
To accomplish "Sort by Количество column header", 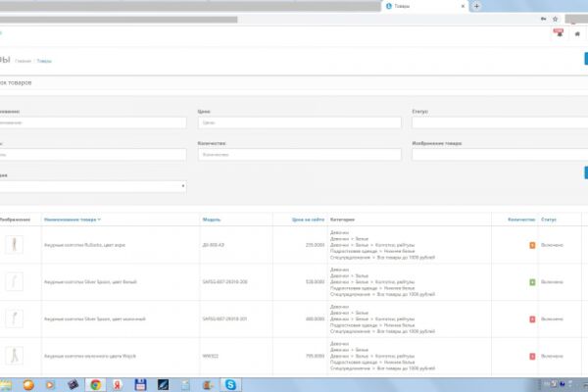I will (x=521, y=220).
